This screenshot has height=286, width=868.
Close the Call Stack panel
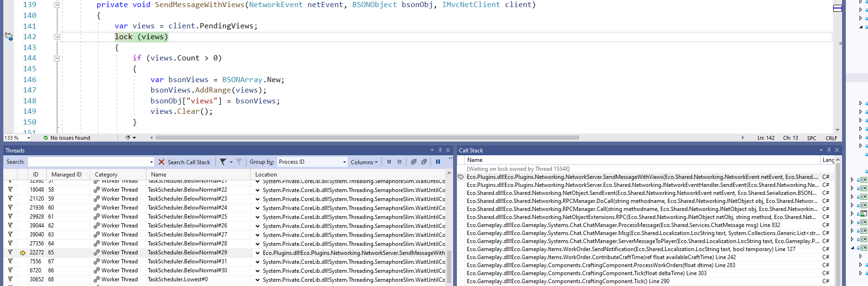click(837, 150)
